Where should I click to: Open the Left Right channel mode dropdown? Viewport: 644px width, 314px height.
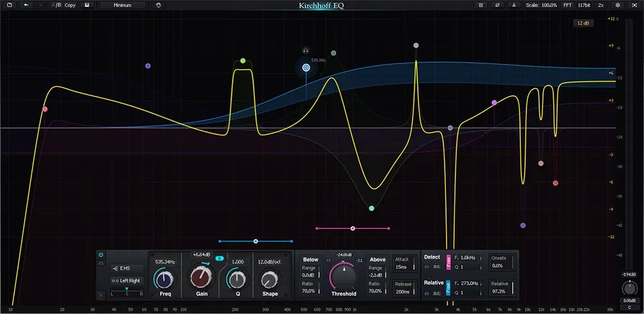click(x=127, y=281)
